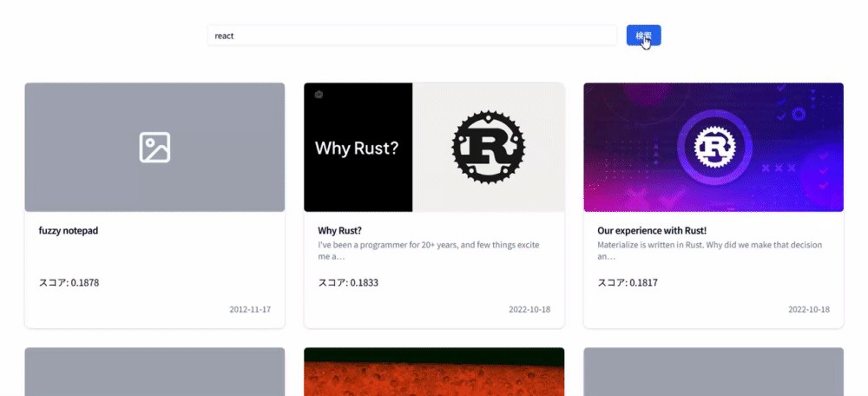868x396 pixels.
Task: Click the purple Rust logo thumbnail
Action: point(713,148)
